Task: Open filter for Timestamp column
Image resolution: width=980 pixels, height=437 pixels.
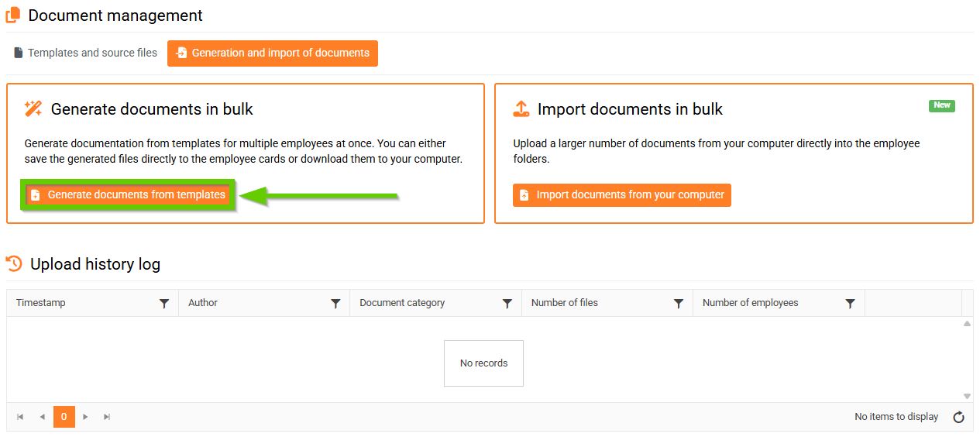Action: point(164,304)
